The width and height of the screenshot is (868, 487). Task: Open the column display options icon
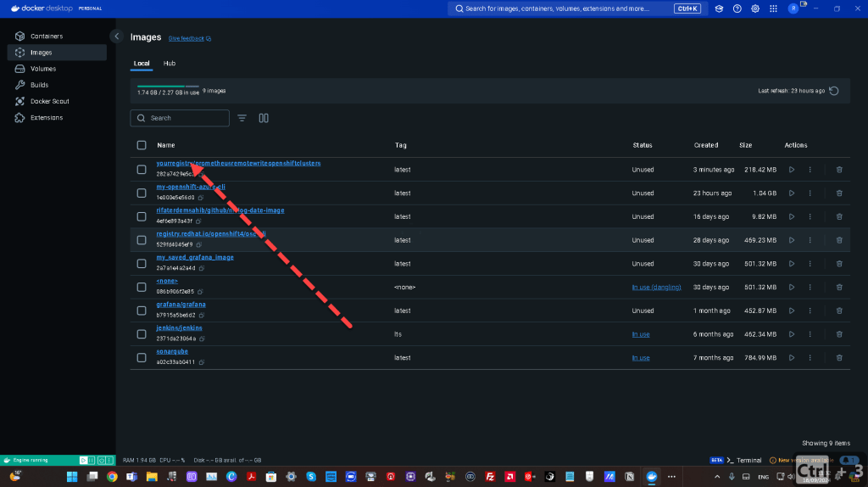(x=264, y=118)
